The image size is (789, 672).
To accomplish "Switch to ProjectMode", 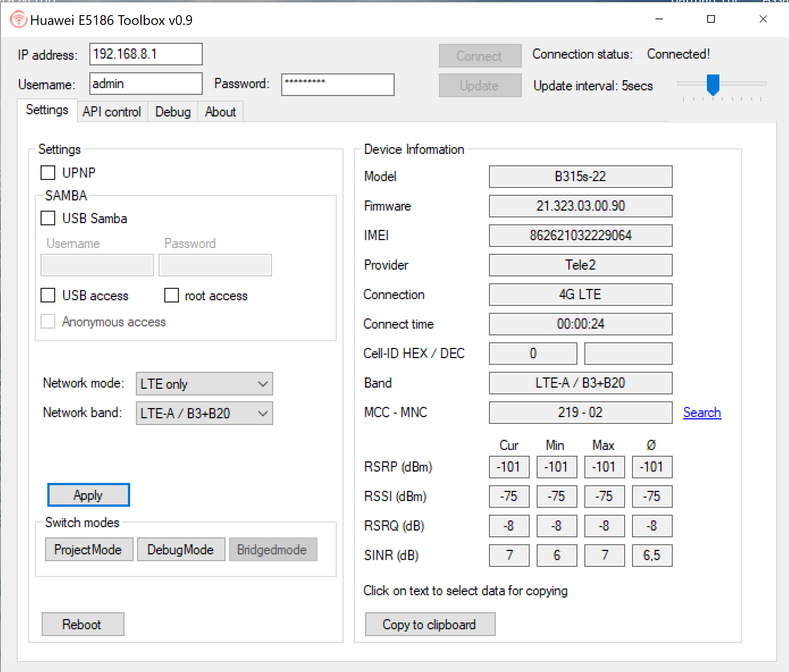I will tap(89, 549).
